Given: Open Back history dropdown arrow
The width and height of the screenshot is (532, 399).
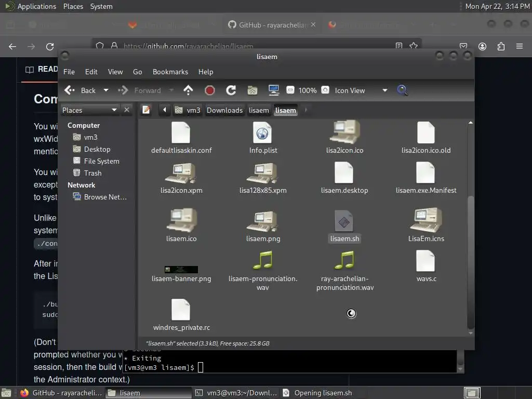Looking at the screenshot, I should point(106,90).
